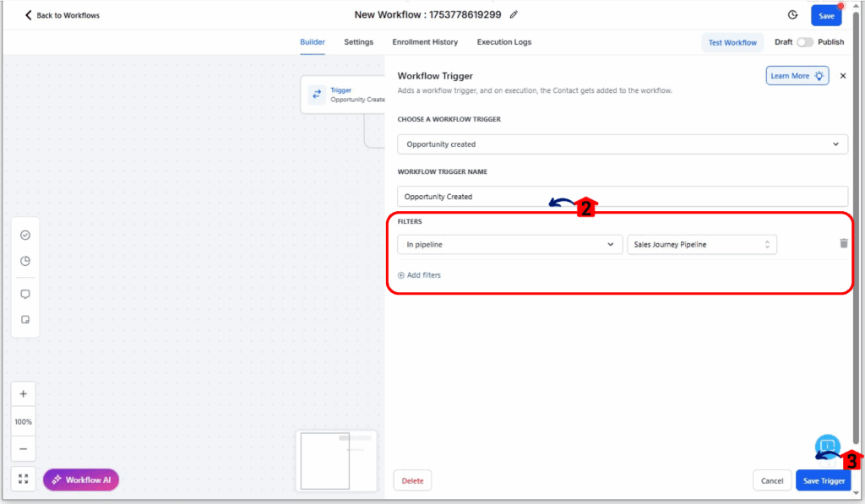
Task: Delete the In pipeline filter trash icon
Action: [x=843, y=244]
